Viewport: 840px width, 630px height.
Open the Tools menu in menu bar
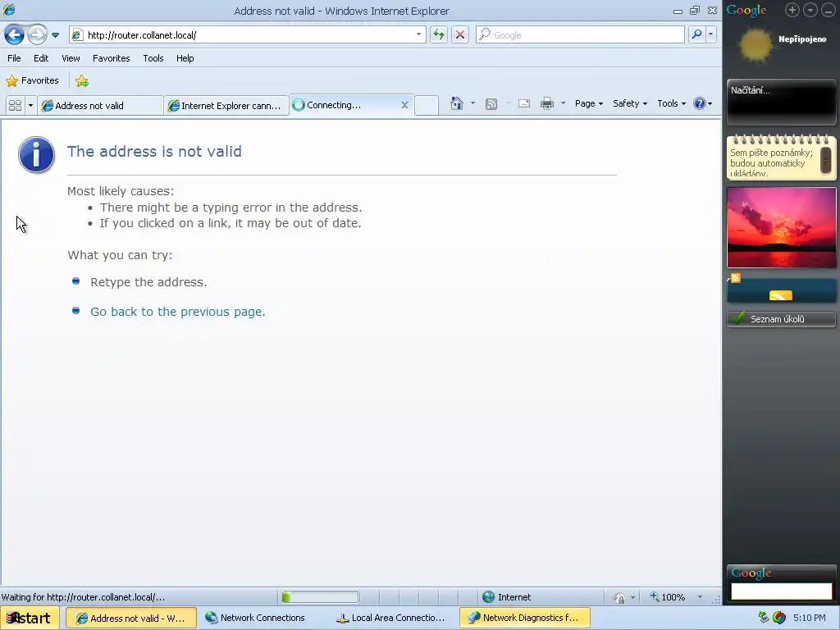point(153,58)
